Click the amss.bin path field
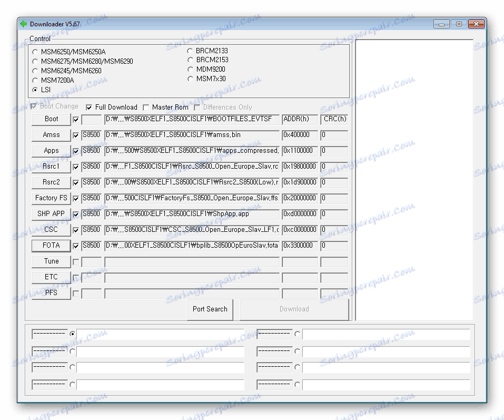 point(192,135)
